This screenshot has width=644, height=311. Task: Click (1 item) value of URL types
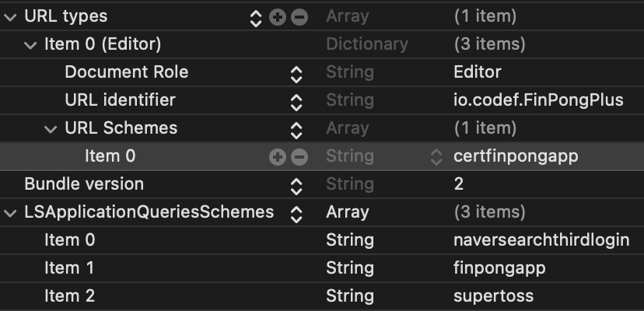pyautogui.click(x=485, y=16)
